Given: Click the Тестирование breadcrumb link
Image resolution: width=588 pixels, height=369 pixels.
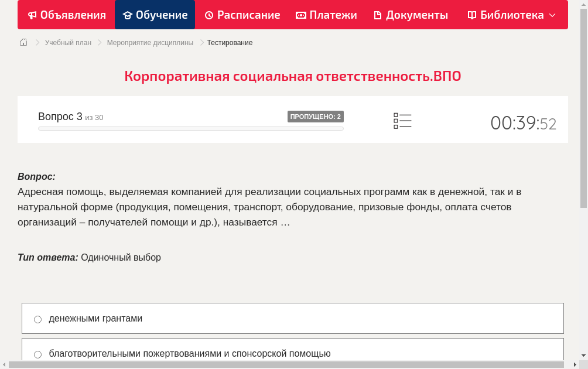Looking at the screenshot, I should 228,42.
